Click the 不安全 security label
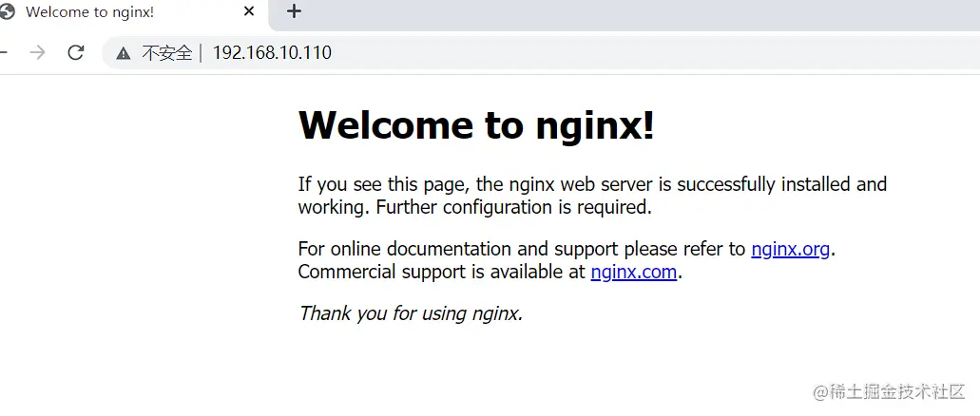This screenshot has width=980, height=416. (x=167, y=53)
